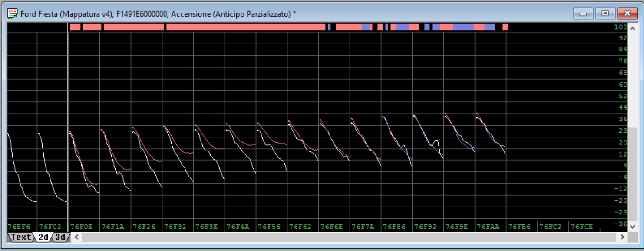The height and width of the screenshot is (251, 644).
Task: Click address label 76F32
Action: coord(175,227)
